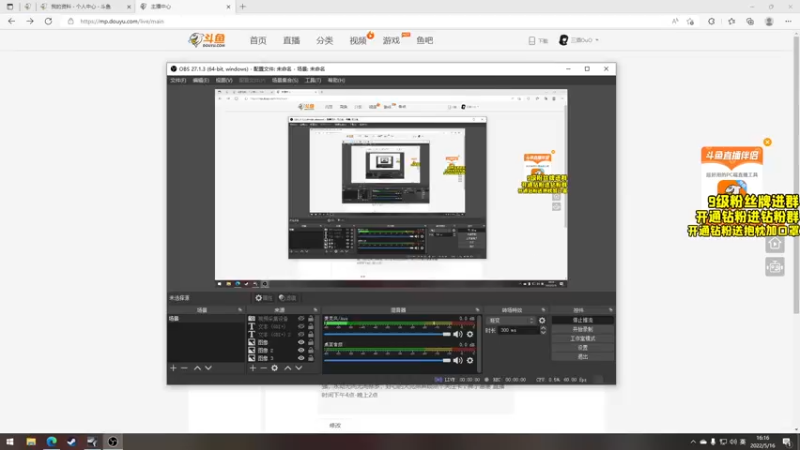Open OBS File menu
This screenshot has width=800, height=450.
(178, 81)
